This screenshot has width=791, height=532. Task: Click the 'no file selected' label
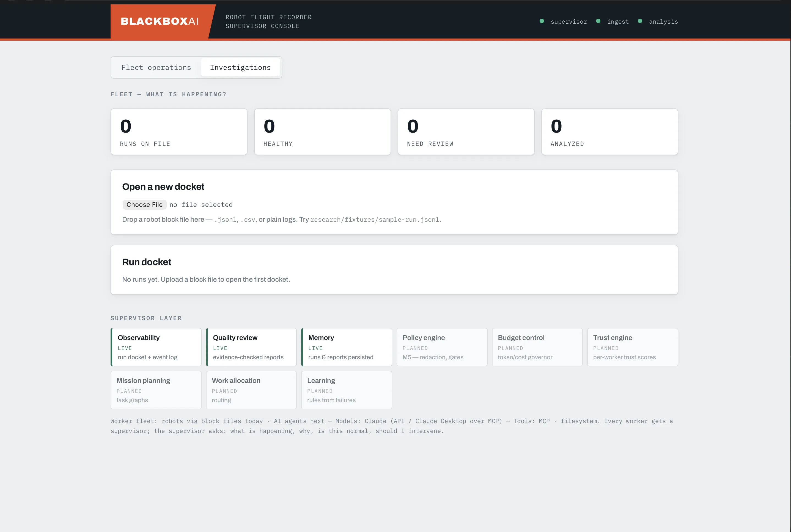click(201, 205)
